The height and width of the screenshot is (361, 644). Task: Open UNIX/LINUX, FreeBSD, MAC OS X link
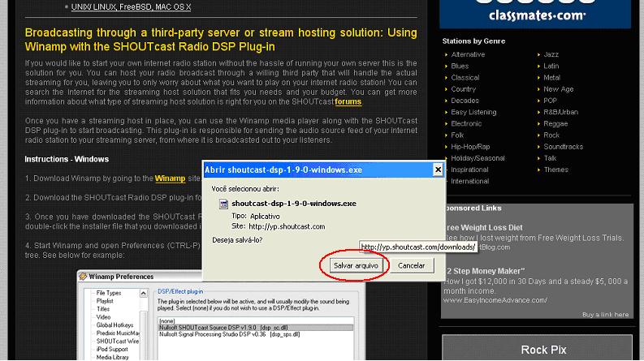(x=131, y=7)
